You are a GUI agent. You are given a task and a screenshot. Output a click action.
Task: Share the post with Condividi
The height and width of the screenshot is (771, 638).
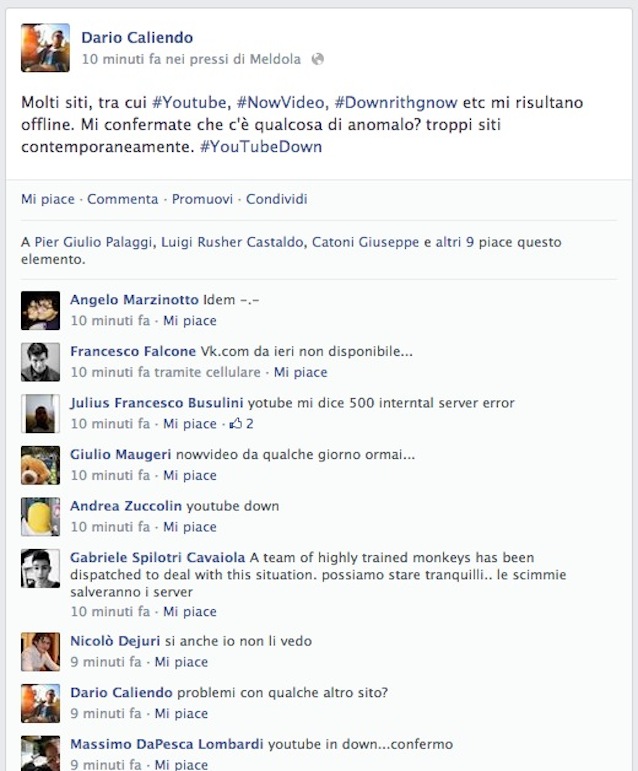point(276,199)
